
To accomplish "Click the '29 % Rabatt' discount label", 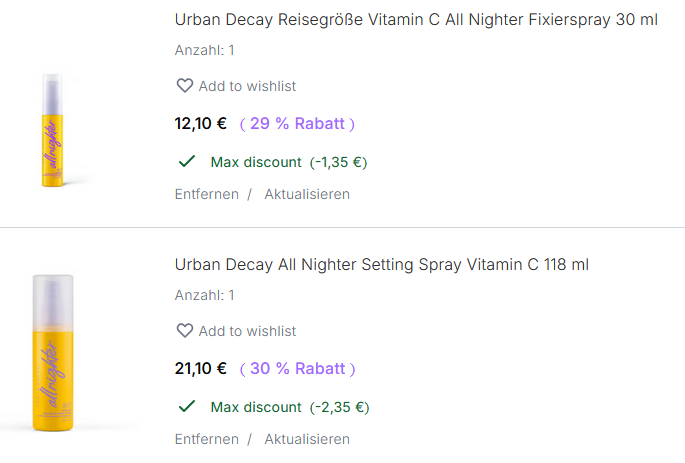I will [x=297, y=124].
